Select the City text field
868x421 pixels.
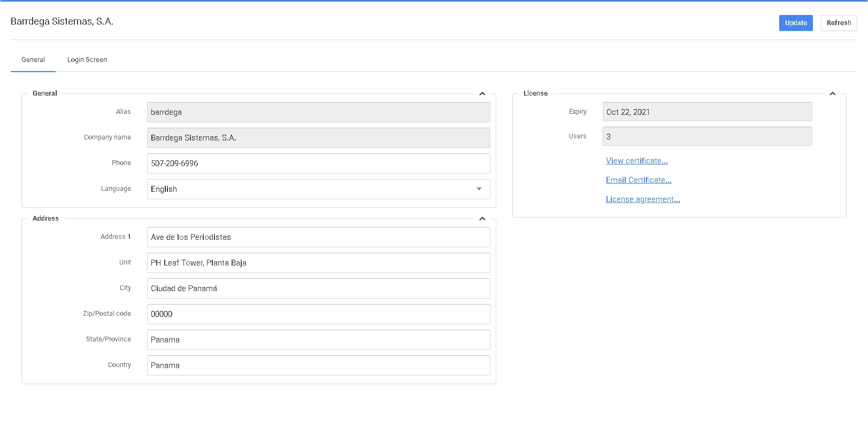click(318, 289)
